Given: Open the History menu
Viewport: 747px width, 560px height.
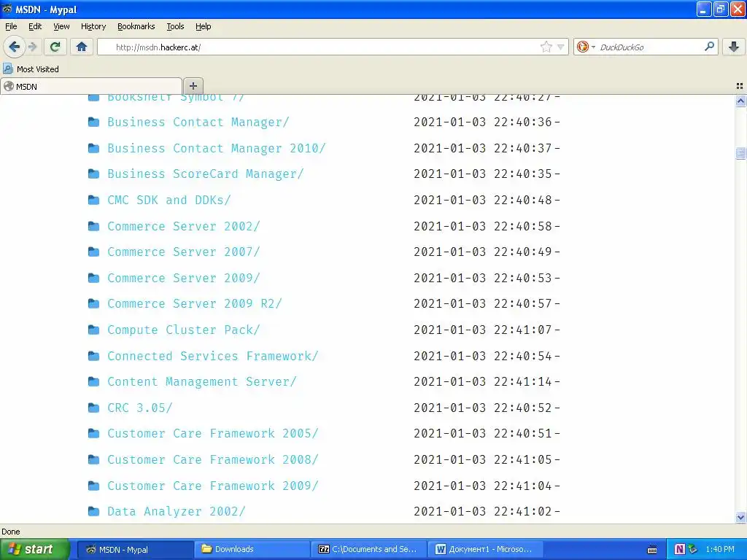Looking at the screenshot, I should pyautogui.click(x=93, y=26).
